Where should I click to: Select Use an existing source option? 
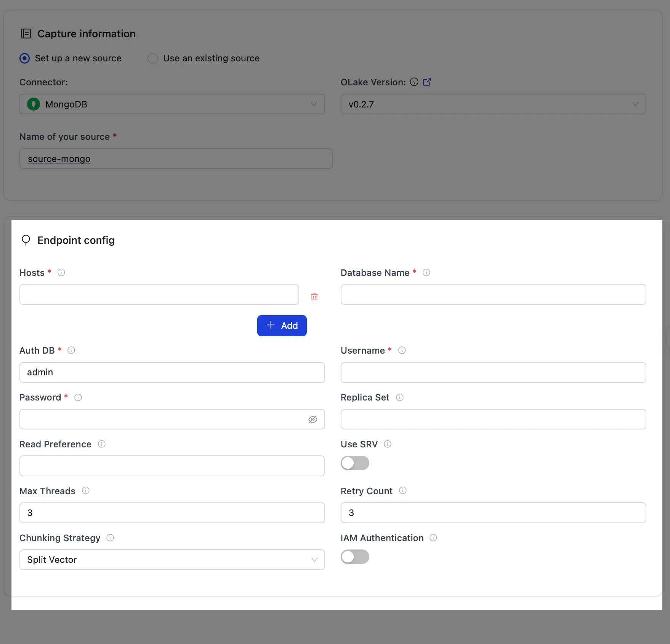point(153,58)
